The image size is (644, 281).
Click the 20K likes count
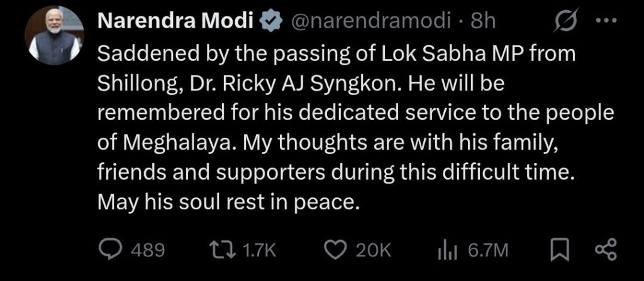pyautogui.click(x=374, y=250)
